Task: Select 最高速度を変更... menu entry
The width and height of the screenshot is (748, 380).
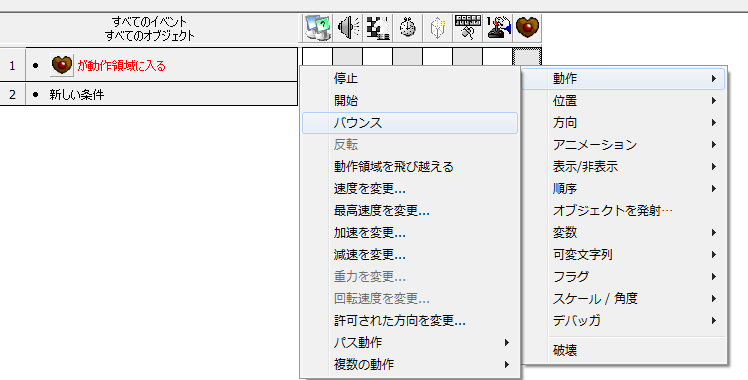Action: point(410,211)
